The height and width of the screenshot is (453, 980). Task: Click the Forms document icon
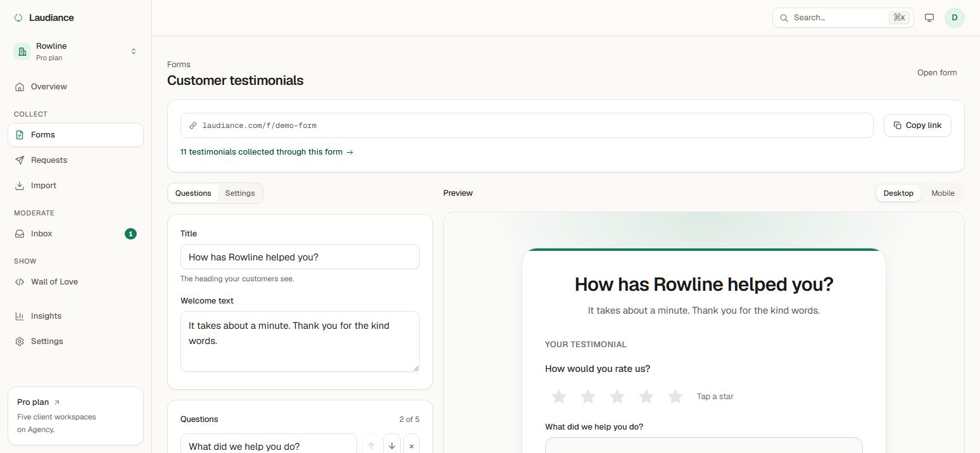pos(20,135)
